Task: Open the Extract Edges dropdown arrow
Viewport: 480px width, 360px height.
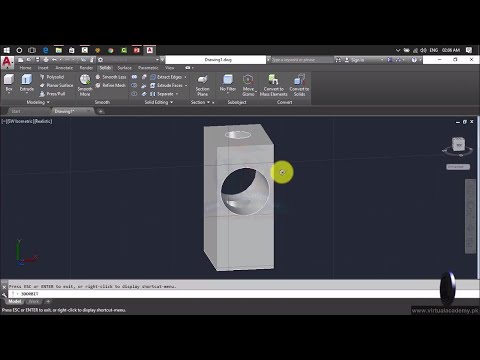Action: coord(186,77)
